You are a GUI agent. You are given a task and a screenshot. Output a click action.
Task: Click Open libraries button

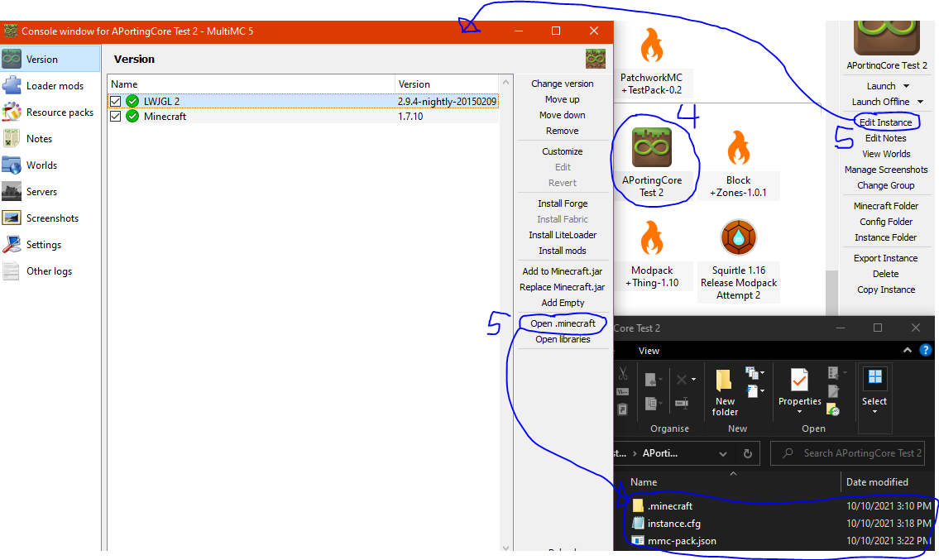[563, 339]
